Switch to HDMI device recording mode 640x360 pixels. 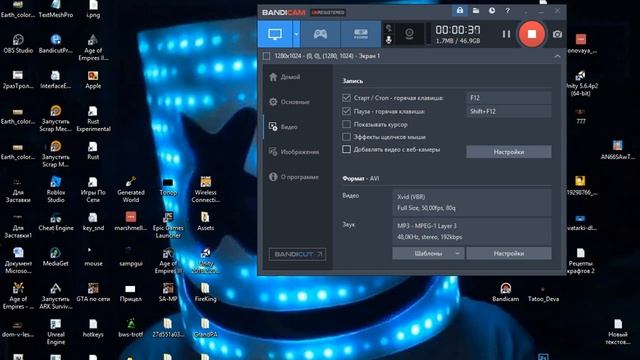pyautogui.click(x=360, y=34)
